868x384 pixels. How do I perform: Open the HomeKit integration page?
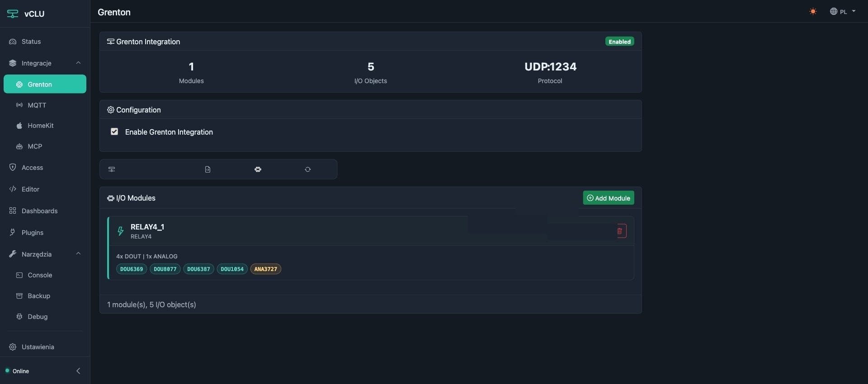pyautogui.click(x=45, y=126)
